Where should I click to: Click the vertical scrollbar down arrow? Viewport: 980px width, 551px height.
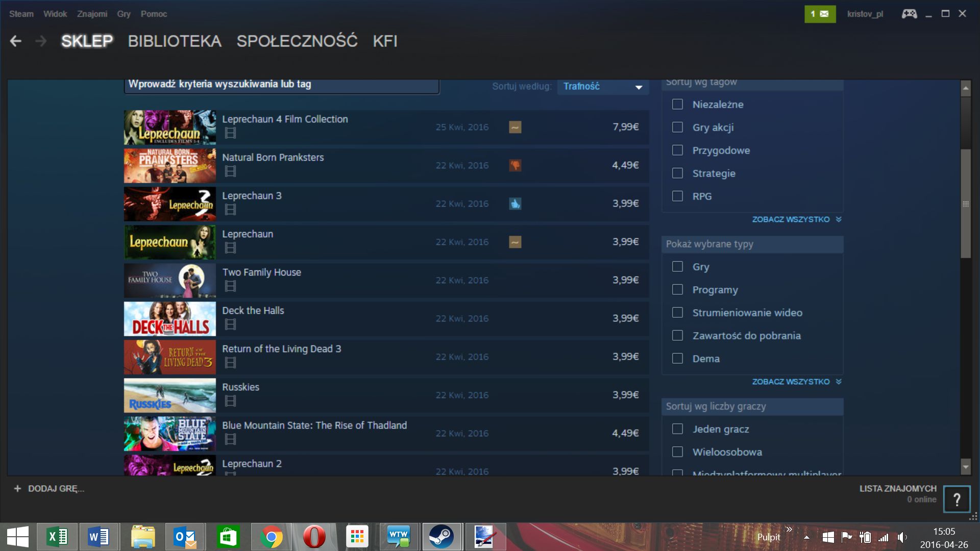(x=965, y=466)
